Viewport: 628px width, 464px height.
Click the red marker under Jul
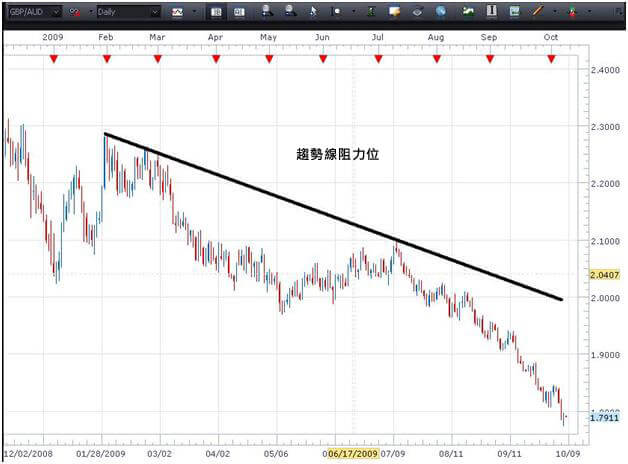378,59
